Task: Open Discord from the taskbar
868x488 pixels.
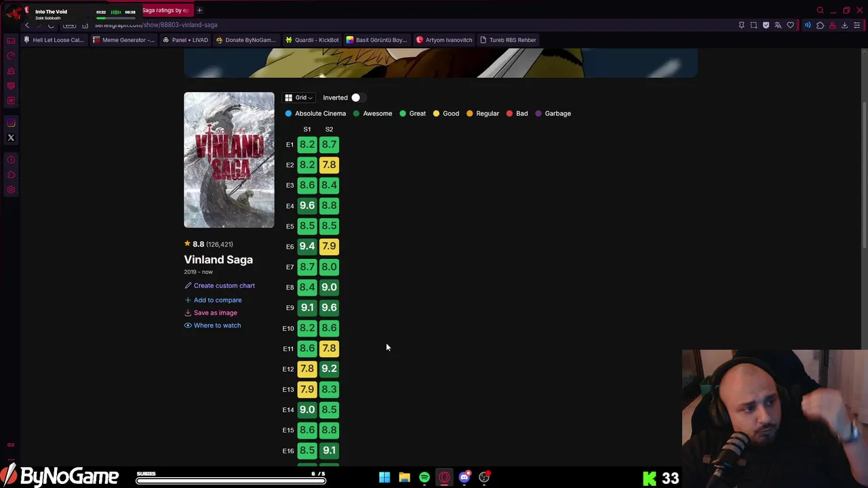Action: point(465,477)
